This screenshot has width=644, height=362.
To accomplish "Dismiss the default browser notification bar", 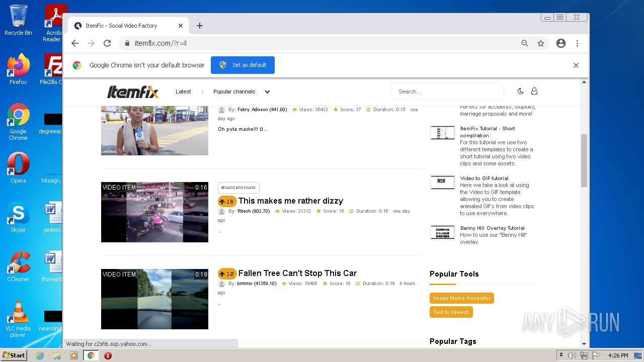I will click(576, 65).
